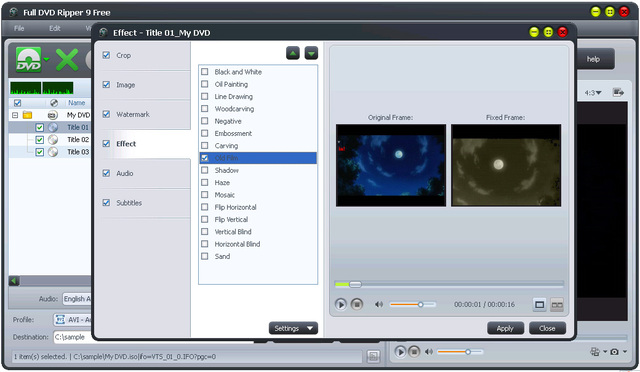Viewport: 640px width, 372px height.
Task: Open the 4:3 aspect ratio dropdown
Action: 593,93
